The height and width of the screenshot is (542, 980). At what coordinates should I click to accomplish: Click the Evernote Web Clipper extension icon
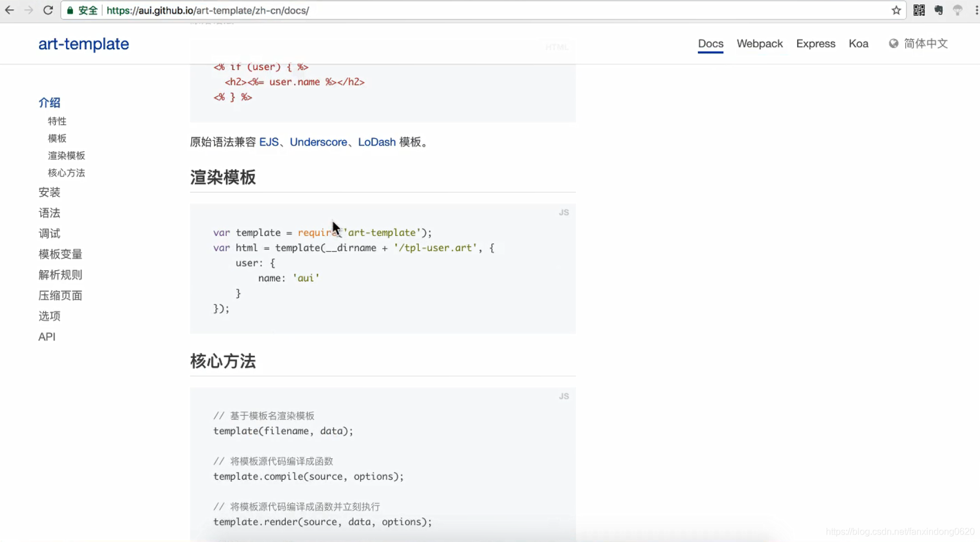tap(938, 10)
